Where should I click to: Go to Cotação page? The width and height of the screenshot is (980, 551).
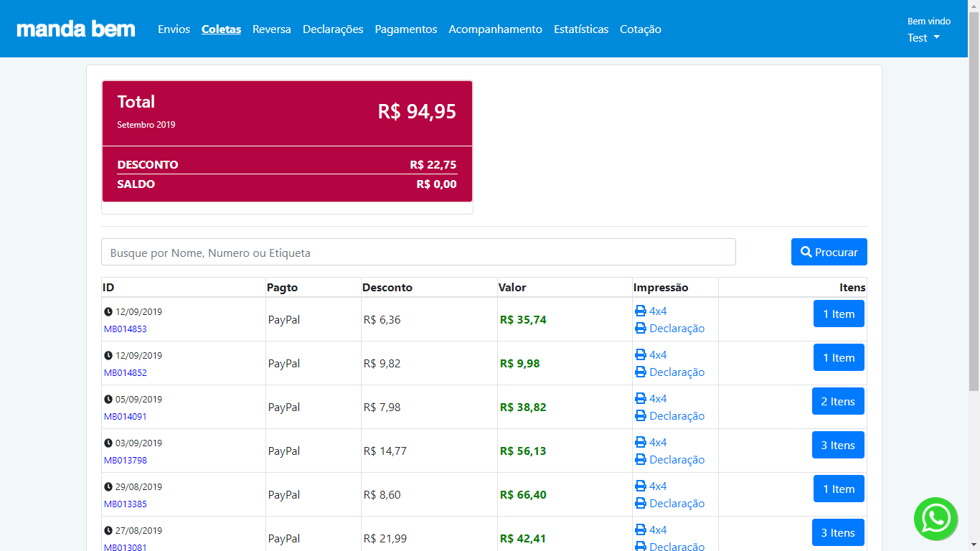(x=641, y=29)
